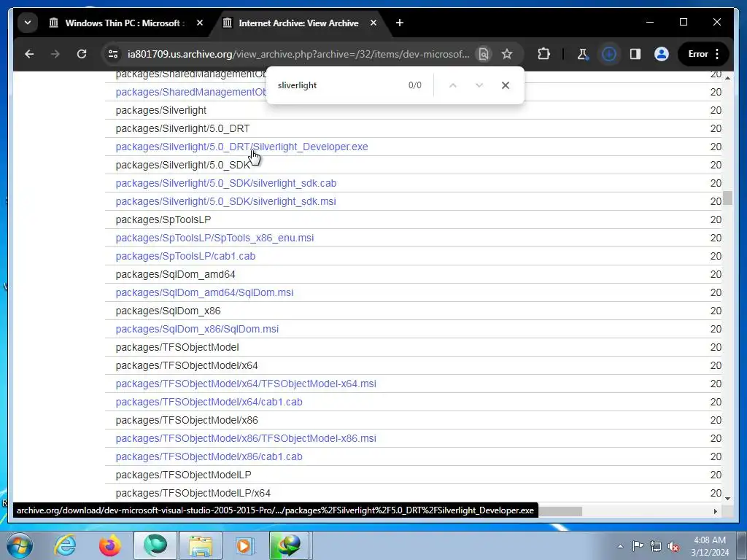Image resolution: width=747 pixels, height=560 pixels.
Task: Click the vertical scrollbar up arrow
Action: (x=727, y=77)
